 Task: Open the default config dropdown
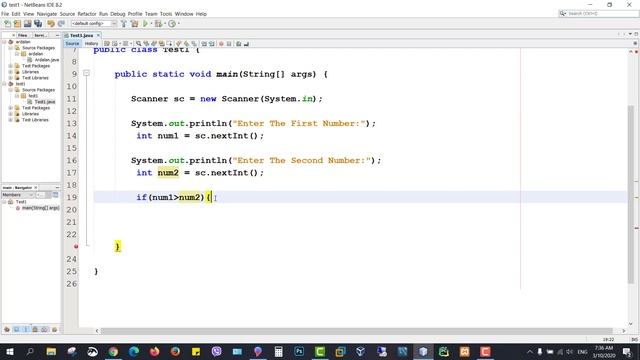[x=94, y=24]
